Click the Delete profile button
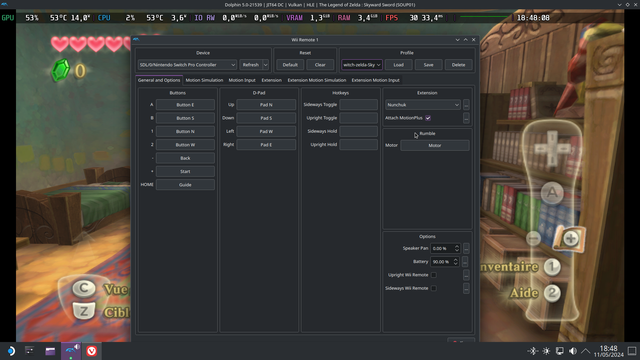 [x=458, y=65]
